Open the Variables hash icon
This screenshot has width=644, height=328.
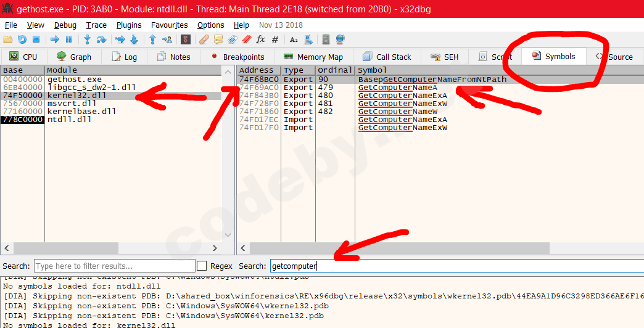(275, 39)
